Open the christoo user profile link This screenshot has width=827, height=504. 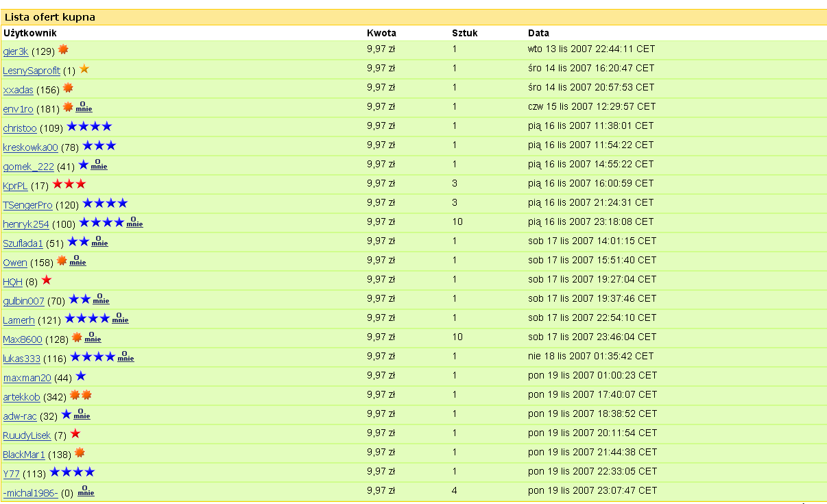[20, 128]
